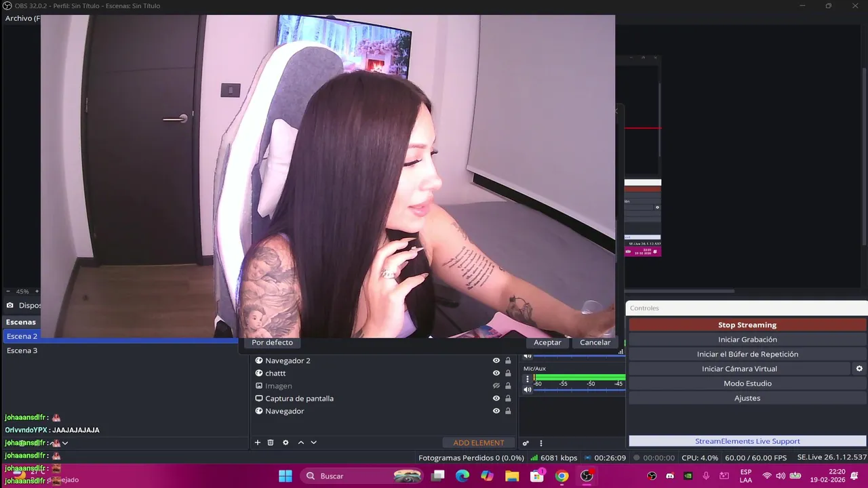Add a new source with plus icon
This screenshot has width=868, height=488.
point(258,443)
